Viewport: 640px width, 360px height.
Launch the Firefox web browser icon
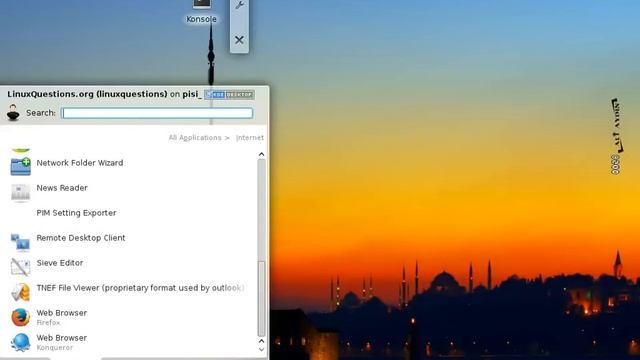pos(20,317)
